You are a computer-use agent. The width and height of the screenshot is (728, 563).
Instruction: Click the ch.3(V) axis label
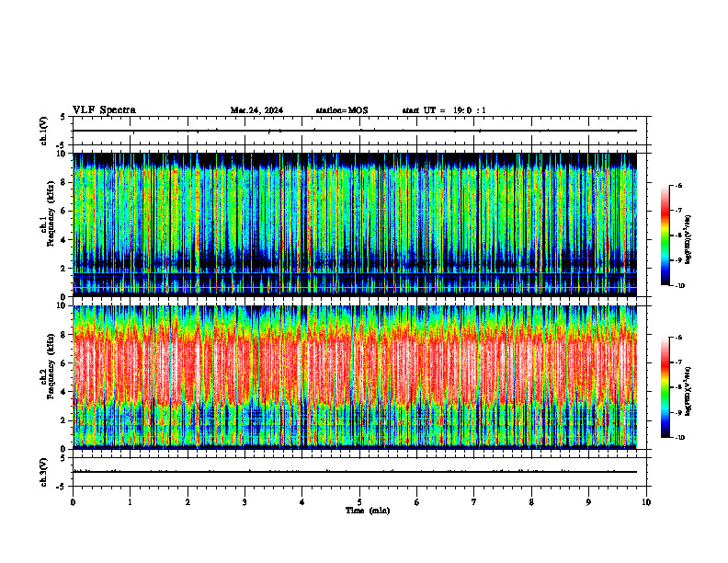[x=44, y=472]
